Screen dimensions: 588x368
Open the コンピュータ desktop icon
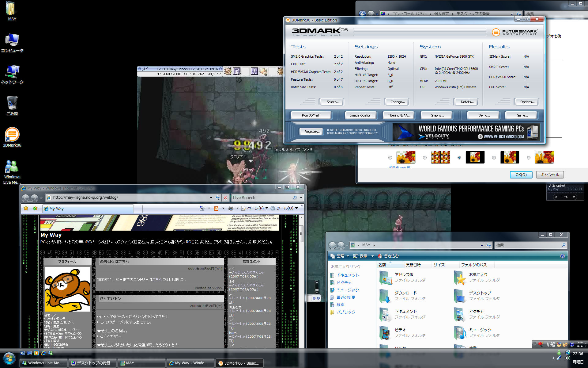[x=12, y=43]
